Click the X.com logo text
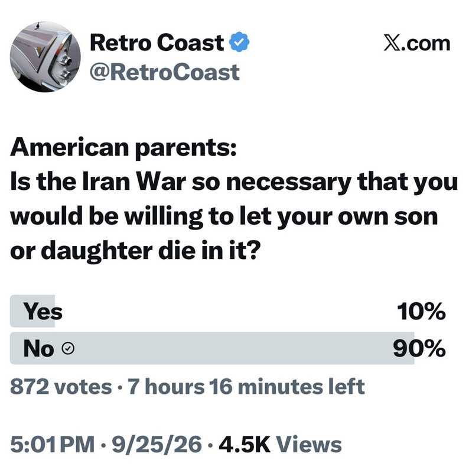 pos(417,43)
